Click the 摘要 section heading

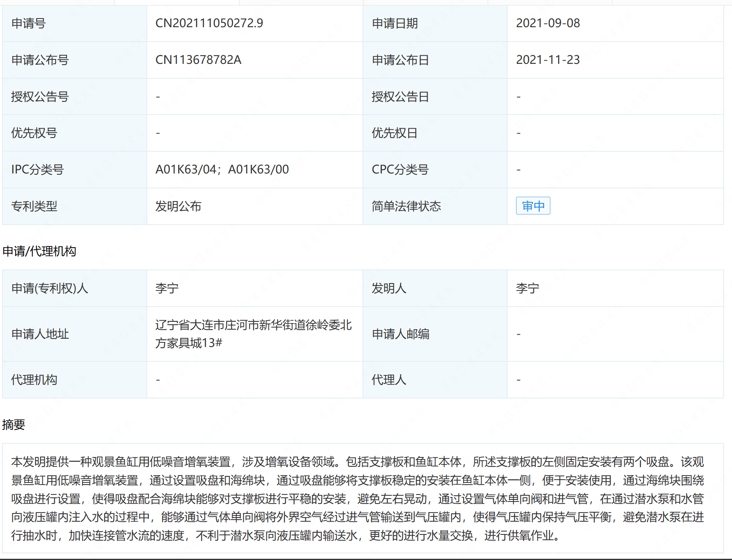point(14,424)
